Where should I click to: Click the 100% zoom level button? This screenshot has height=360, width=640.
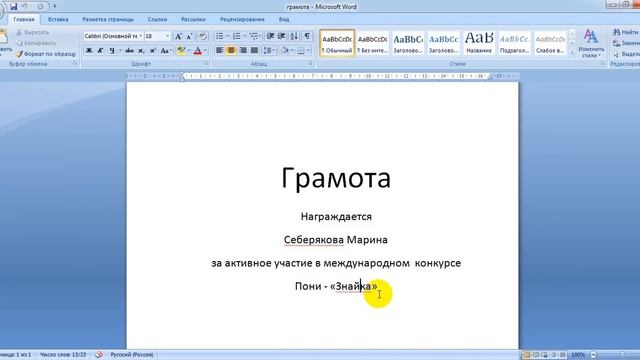point(578,355)
